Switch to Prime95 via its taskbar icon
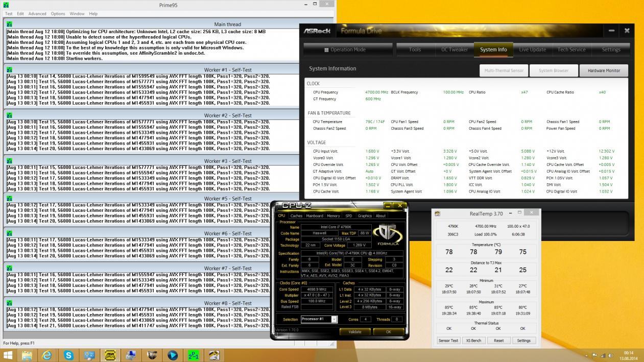The width and height of the screenshot is (644, 362). (x=194, y=355)
